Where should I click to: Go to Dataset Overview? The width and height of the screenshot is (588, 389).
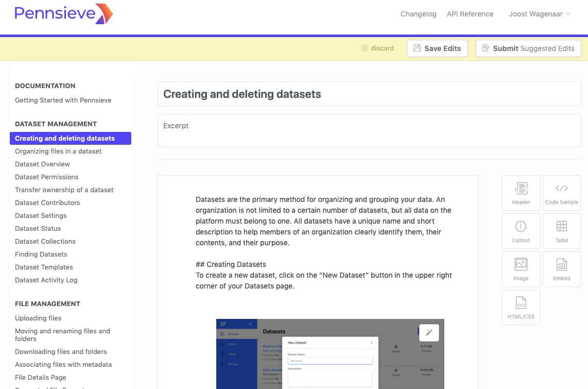42,164
